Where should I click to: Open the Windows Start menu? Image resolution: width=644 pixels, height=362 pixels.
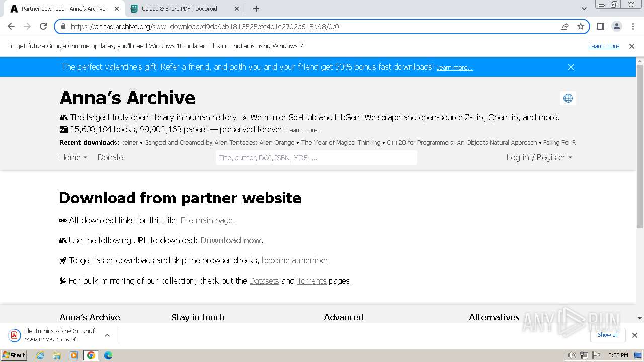pos(14,355)
